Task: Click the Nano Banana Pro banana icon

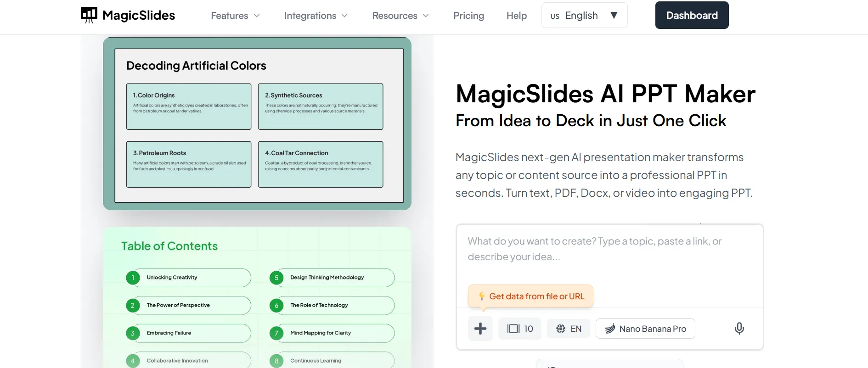Action: coord(610,329)
